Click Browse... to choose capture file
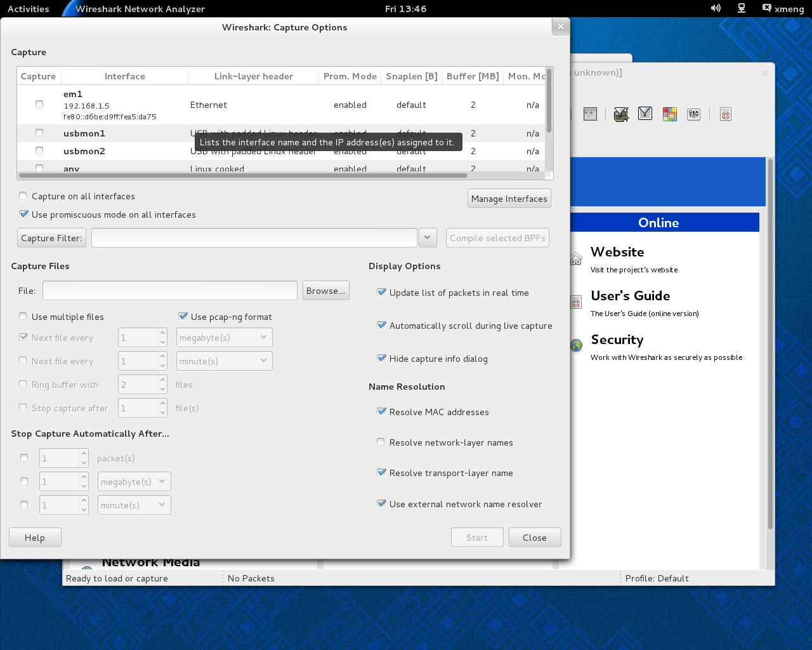Screen dimensions: 812x650 (x=326, y=291)
